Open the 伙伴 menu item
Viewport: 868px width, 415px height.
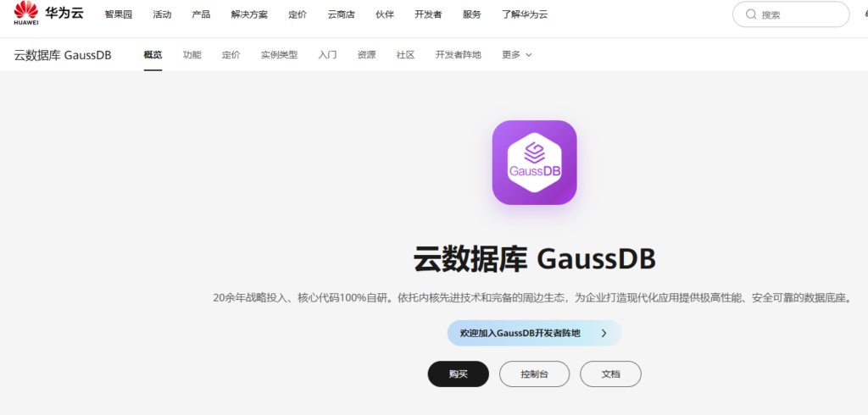(x=385, y=14)
